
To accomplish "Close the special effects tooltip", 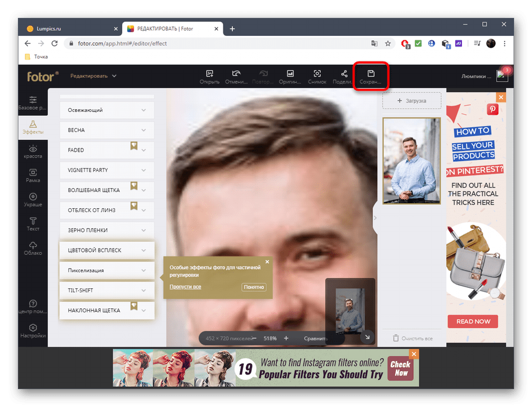I will point(267,261).
